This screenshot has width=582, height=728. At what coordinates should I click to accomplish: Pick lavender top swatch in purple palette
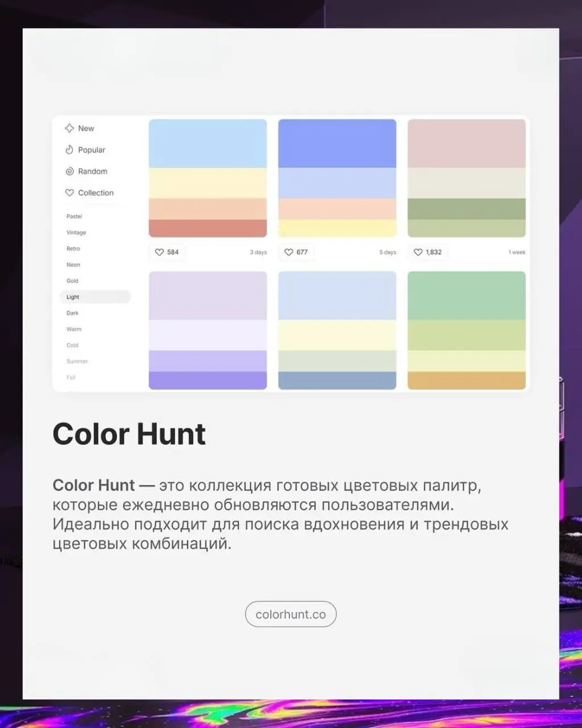(x=208, y=296)
